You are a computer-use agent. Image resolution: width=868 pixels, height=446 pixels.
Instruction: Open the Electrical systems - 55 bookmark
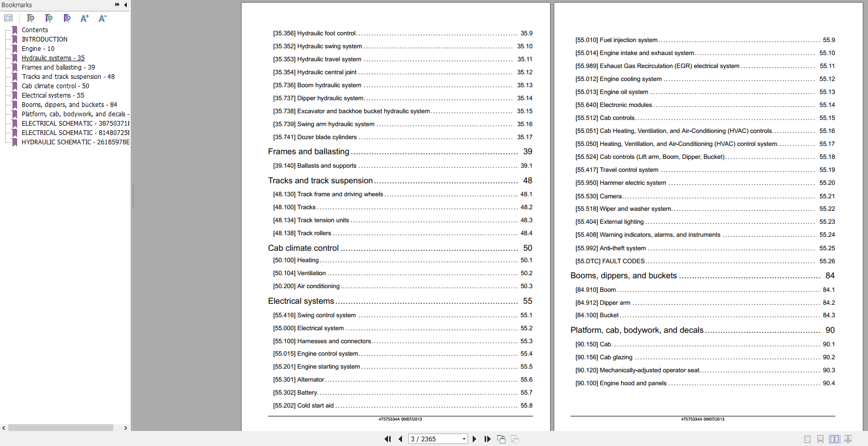tap(53, 96)
